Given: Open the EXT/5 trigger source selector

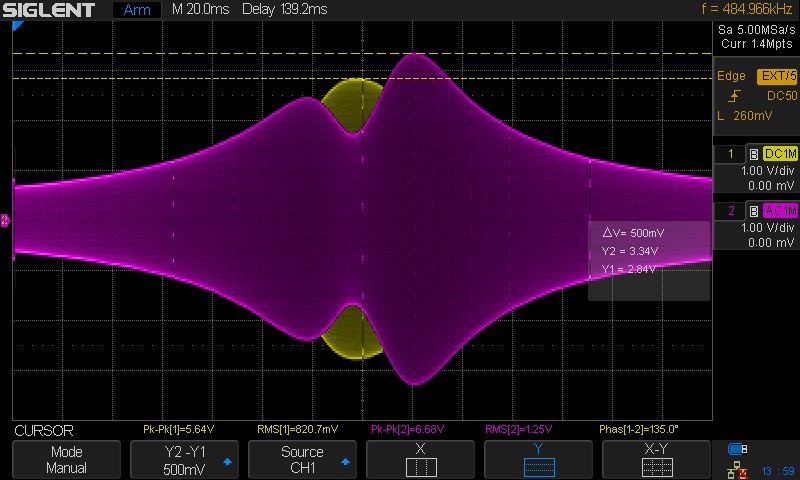Looking at the screenshot, I should 778,76.
